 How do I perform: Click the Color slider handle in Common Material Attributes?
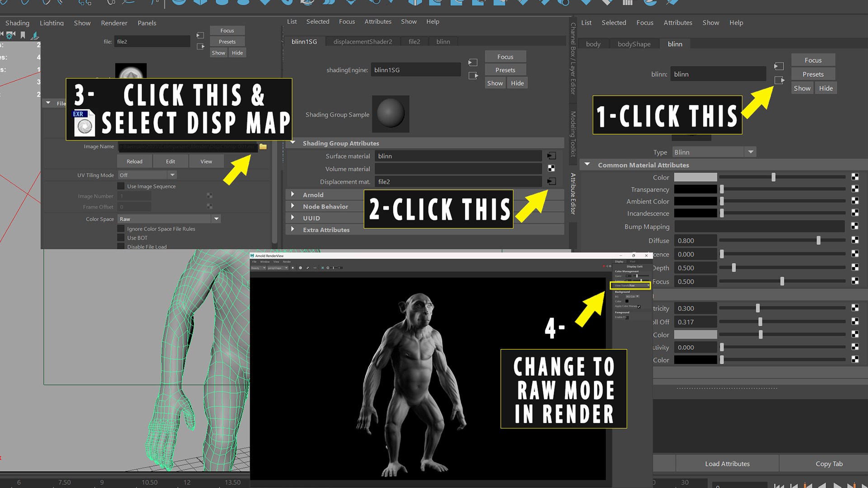[774, 177]
